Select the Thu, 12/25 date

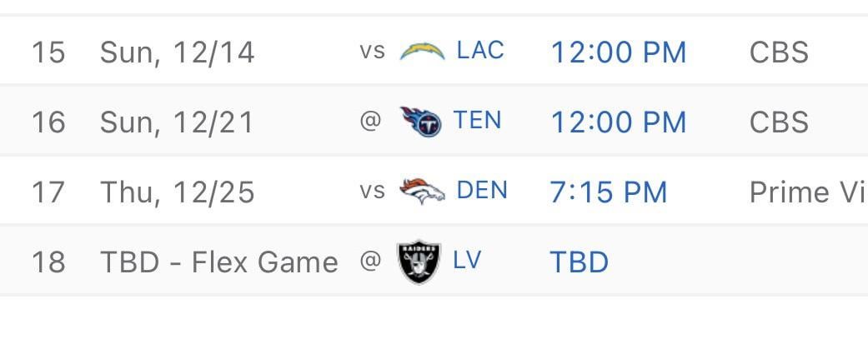click(x=177, y=192)
